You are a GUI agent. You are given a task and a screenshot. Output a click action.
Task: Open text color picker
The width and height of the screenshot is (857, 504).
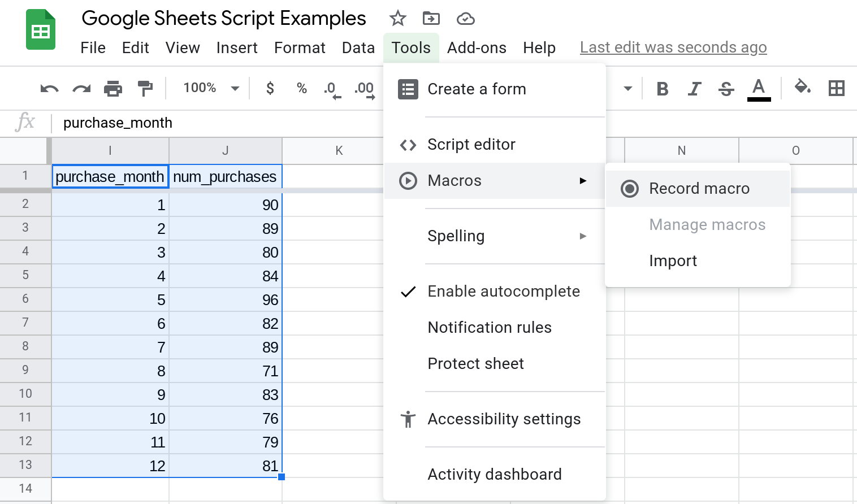(x=759, y=90)
